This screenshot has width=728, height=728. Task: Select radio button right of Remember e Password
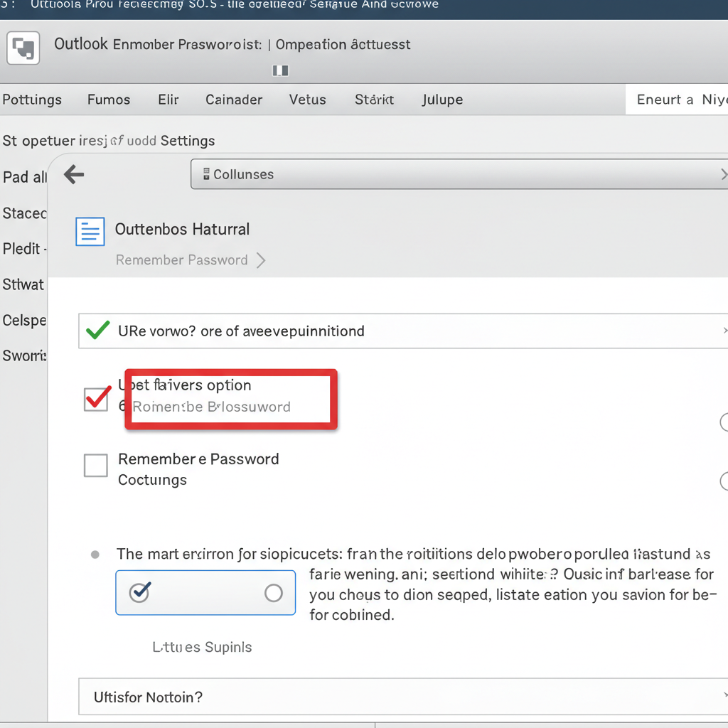pyautogui.click(x=724, y=481)
